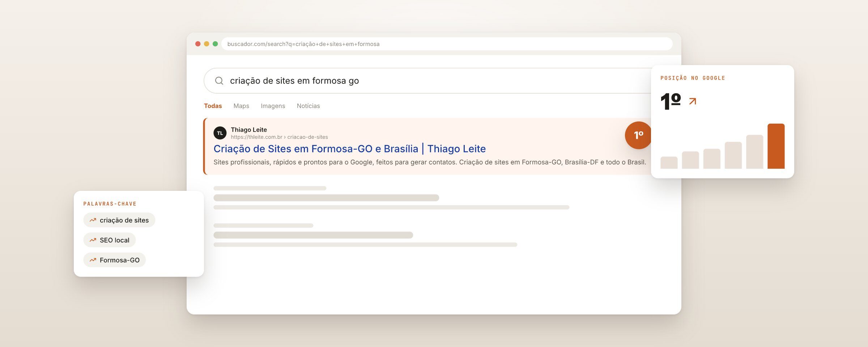868x347 pixels.
Task: Click the orange 1º rank badge
Action: [x=638, y=135]
